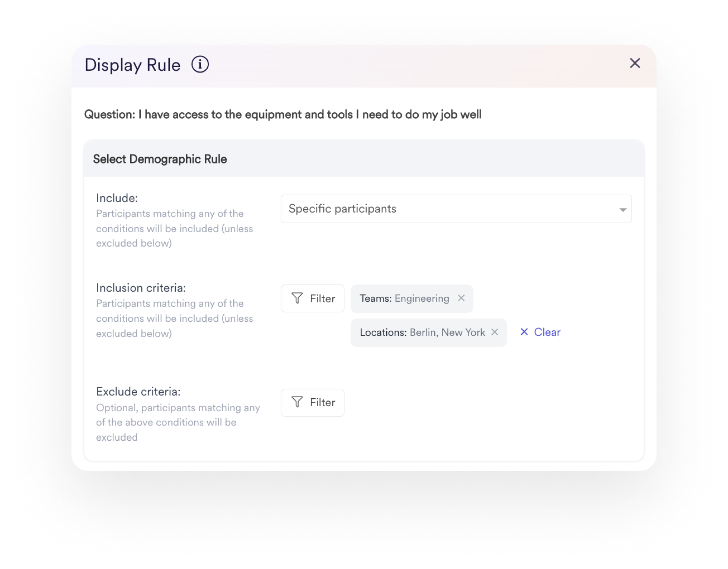
Task: Click the X icon on Locations: Berlin, New York
Action: [x=497, y=332]
